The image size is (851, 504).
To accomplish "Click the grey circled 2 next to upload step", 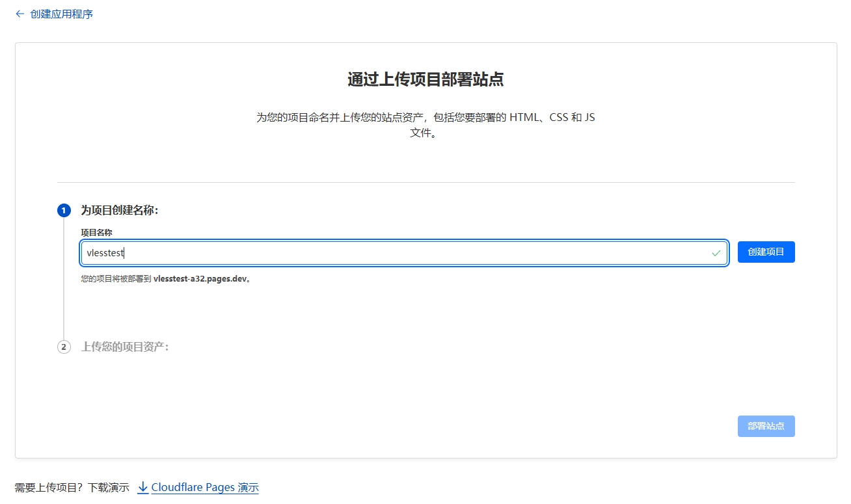I will pos(64,347).
